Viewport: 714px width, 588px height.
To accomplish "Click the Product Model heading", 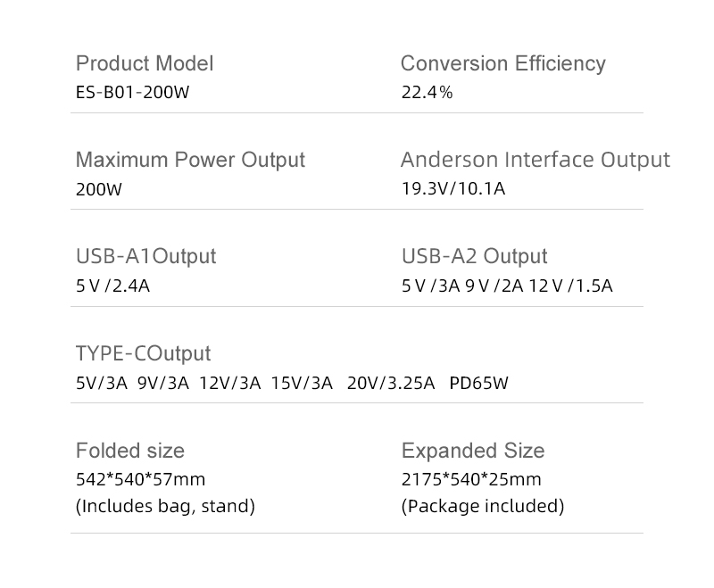I will [145, 63].
